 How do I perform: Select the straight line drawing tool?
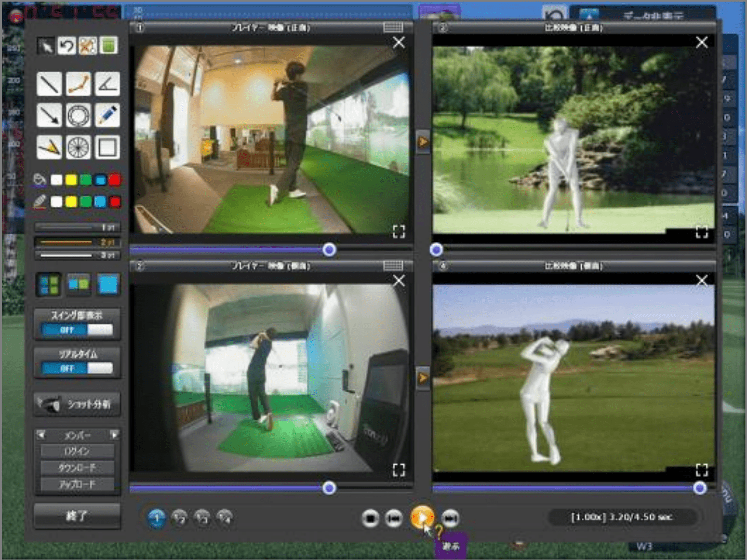coord(49,84)
